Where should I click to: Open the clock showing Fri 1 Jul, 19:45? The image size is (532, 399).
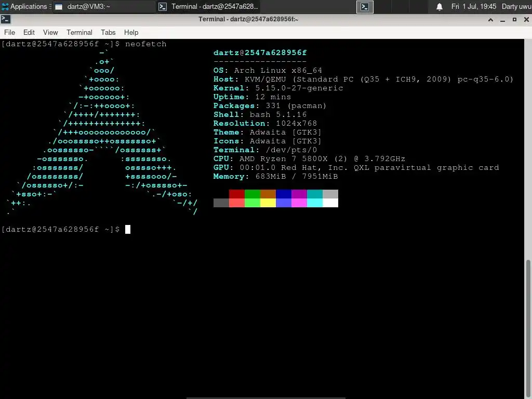click(x=474, y=6)
